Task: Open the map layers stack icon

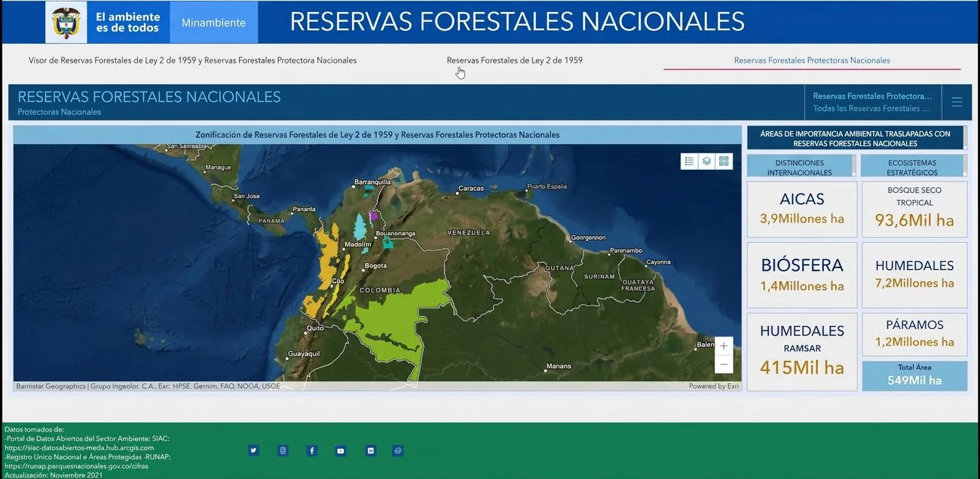Action: 706,161
